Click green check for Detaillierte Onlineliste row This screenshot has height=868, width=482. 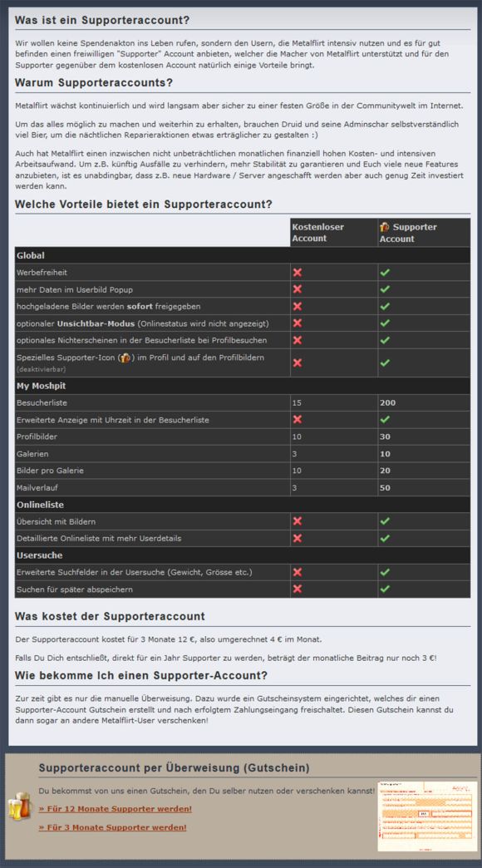[385, 538]
